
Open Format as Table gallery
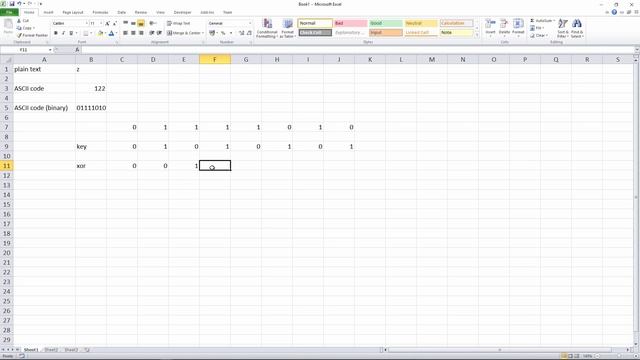click(287, 28)
